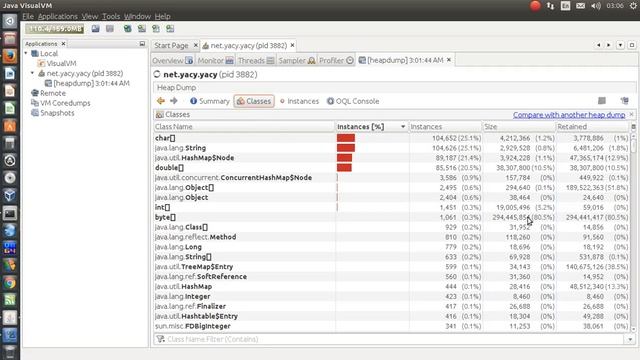Close the net.yacy.yacy document tab
This screenshot has width=640, height=360.
(292, 45)
